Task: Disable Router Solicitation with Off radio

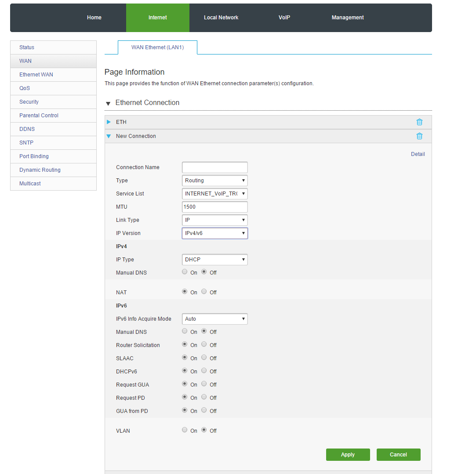Action: [204, 344]
